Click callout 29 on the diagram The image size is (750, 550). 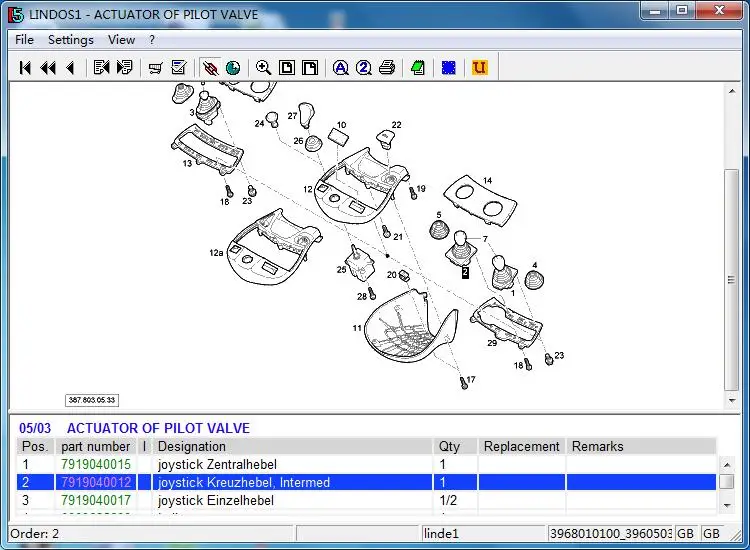click(492, 342)
